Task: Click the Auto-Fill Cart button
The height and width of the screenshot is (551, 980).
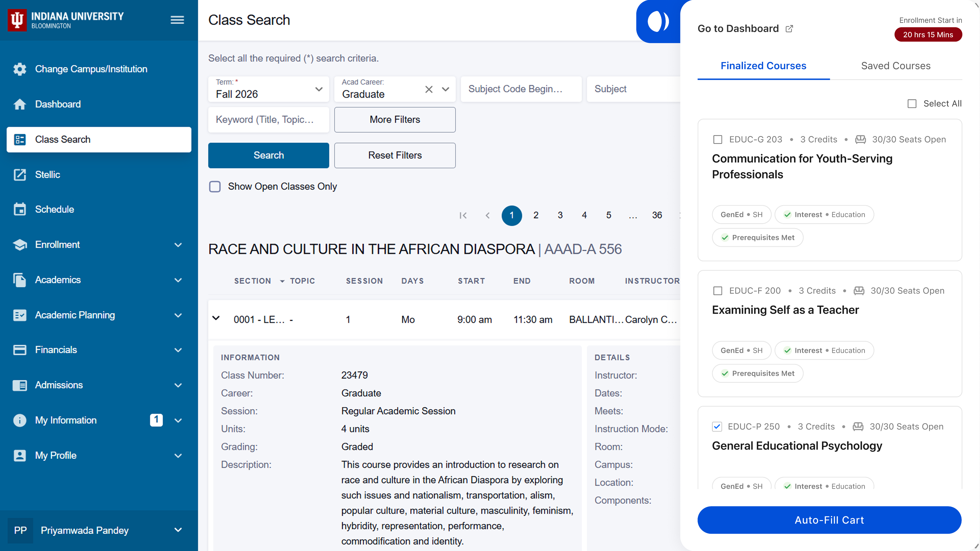Action: click(x=829, y=520)
